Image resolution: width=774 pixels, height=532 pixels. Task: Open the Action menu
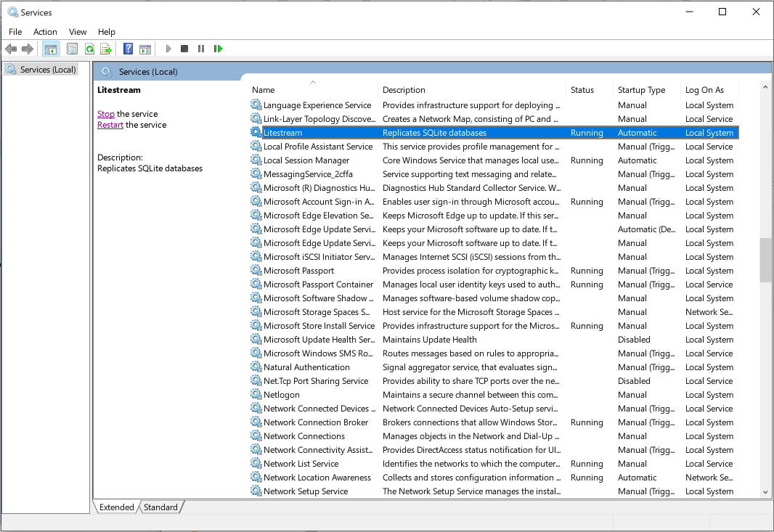click(45, 32)
